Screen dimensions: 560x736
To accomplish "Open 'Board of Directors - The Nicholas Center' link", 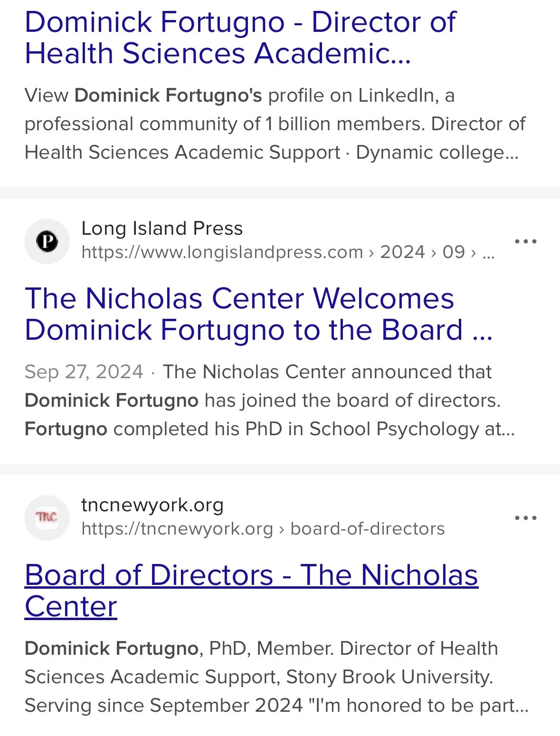I will (251, 591).
